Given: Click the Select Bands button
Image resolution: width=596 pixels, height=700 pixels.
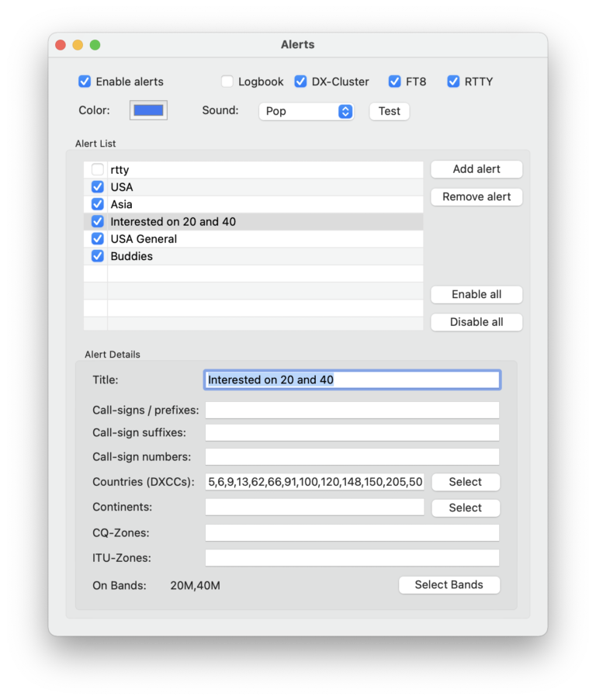Looking at the screenshot, I should tap(449, 585).
